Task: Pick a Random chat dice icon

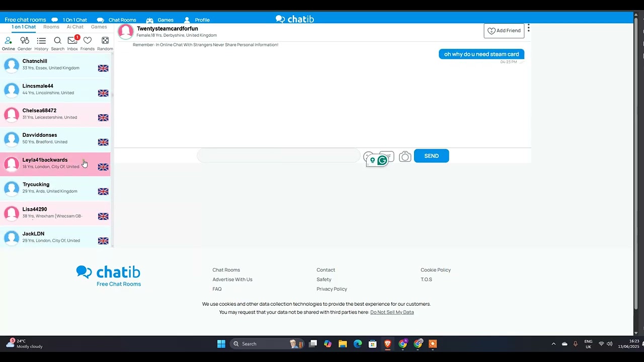Action: 105,43
